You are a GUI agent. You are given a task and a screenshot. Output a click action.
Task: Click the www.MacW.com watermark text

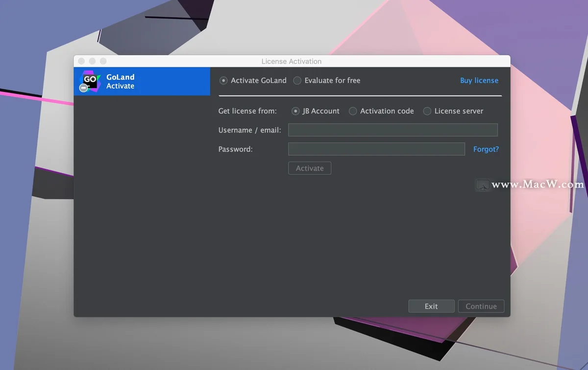point(538,185)
